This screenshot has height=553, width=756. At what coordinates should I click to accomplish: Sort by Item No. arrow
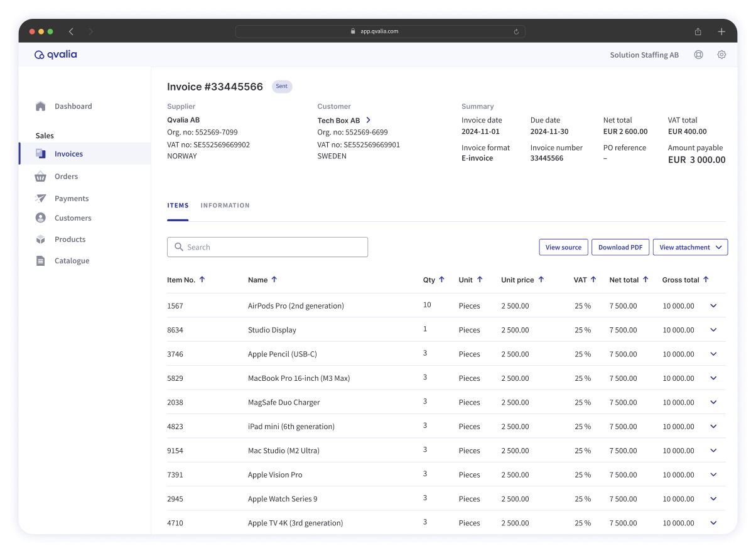[x=202, y=280]
